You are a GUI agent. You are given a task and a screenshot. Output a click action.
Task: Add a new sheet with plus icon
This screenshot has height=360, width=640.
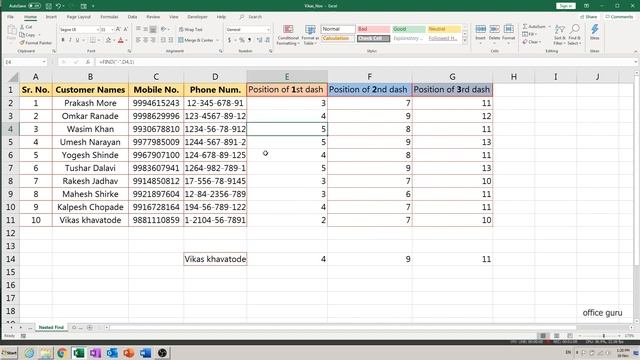89,327
